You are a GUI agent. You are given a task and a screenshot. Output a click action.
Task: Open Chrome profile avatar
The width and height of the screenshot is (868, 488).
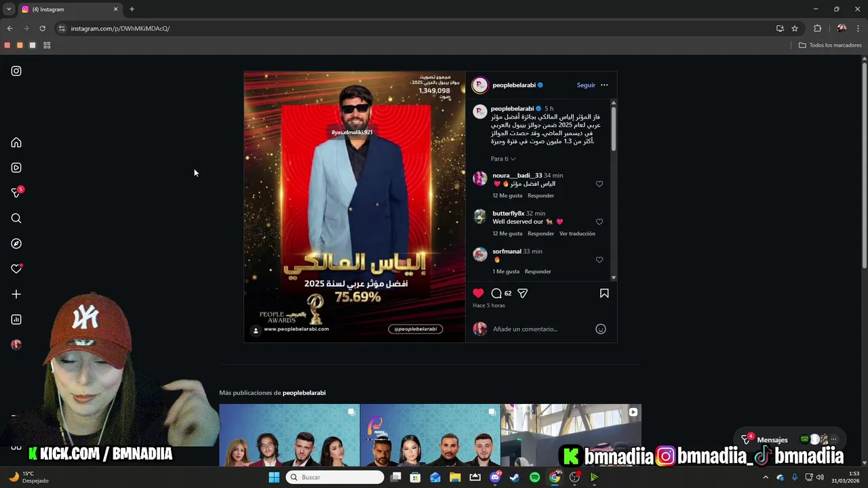842,28
